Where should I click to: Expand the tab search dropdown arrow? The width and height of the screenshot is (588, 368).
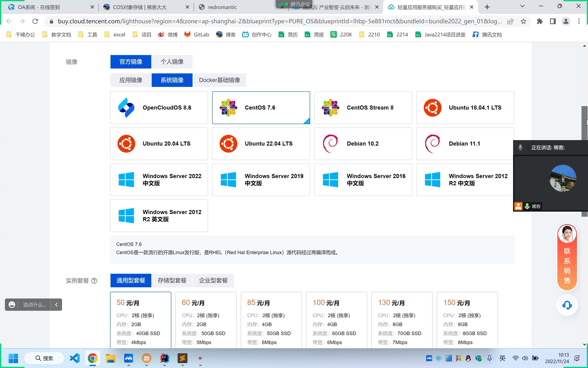tap(522, 6)
